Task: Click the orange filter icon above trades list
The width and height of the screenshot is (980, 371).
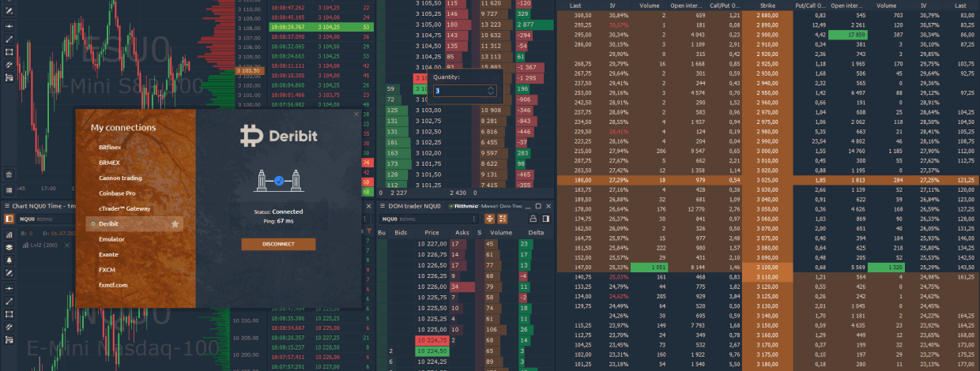Action: click(369, 231)
